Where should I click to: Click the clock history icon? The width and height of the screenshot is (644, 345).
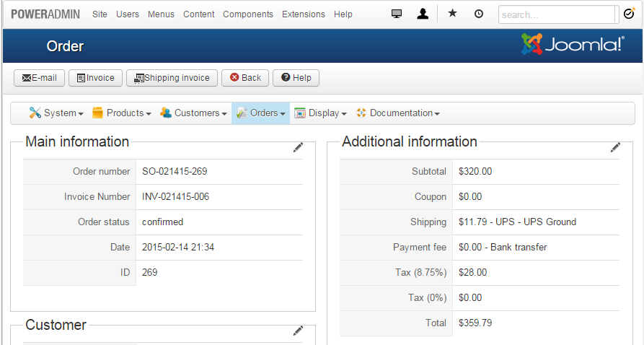click(479, 14)
